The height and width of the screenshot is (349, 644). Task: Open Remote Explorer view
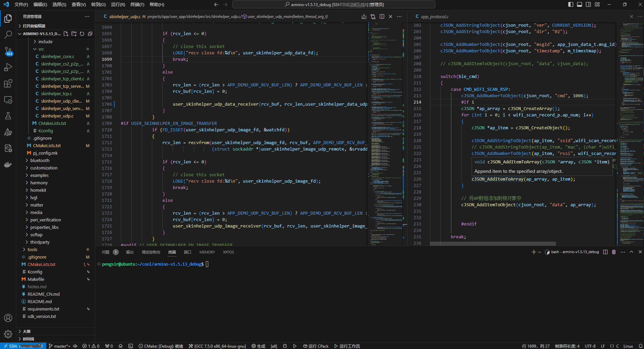tap(8, 100)
